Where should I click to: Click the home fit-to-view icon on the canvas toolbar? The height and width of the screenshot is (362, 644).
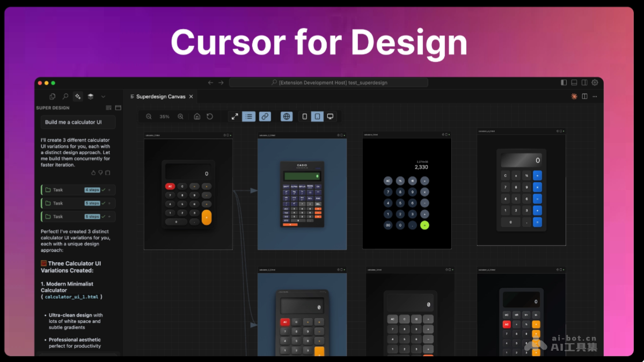click(197, 116)
